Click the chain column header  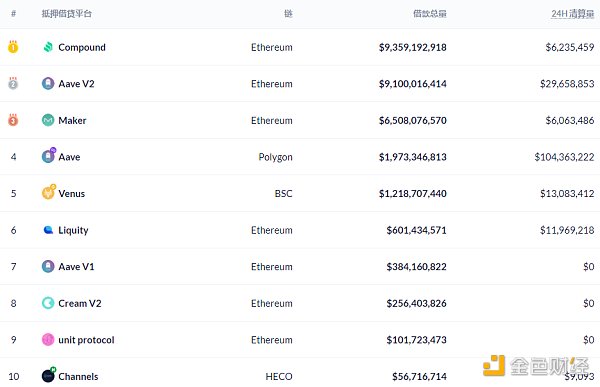pyautogui.click(x=288, y=14)
